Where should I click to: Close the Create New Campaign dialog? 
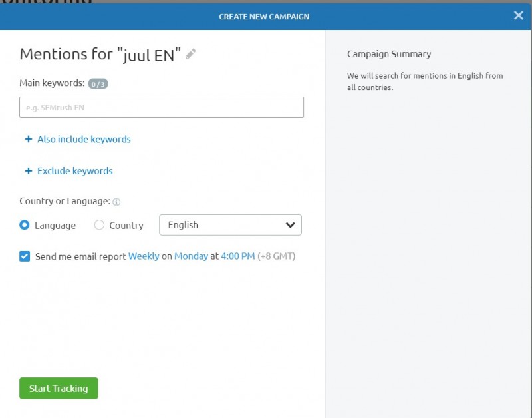[x=519, y=15]
